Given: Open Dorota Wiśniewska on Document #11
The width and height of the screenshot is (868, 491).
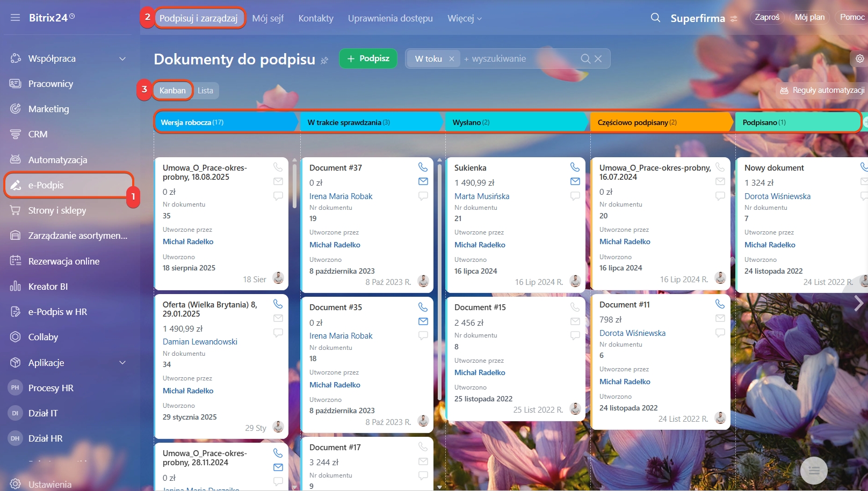Looking at the screenshot, I should pyautogui.click(x=632, y=333).
